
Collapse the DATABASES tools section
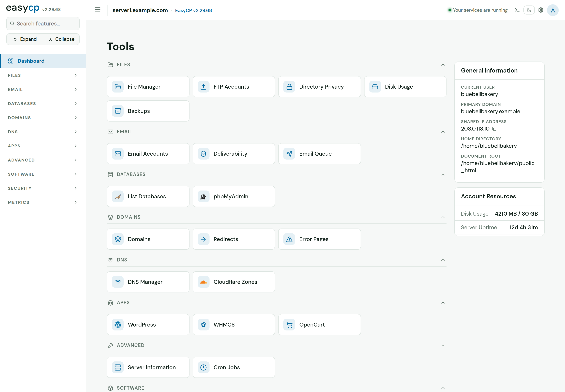click(443, 174)
